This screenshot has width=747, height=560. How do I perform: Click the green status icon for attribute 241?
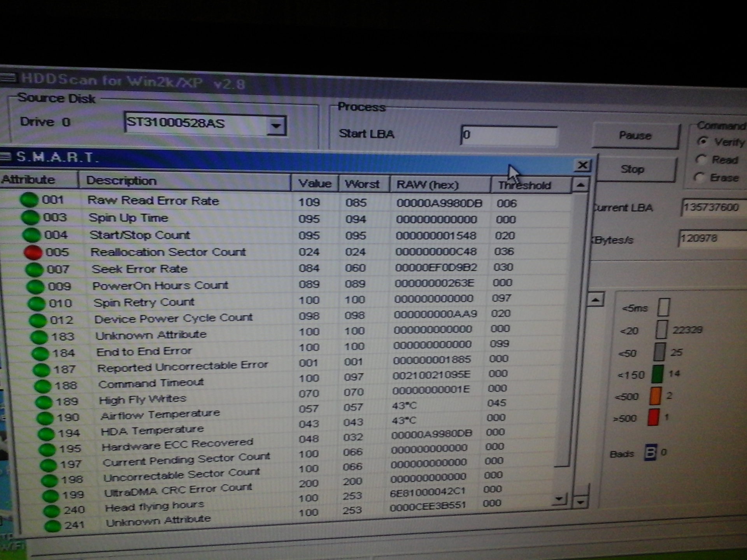pyautogui.click(x=53, y=526)
